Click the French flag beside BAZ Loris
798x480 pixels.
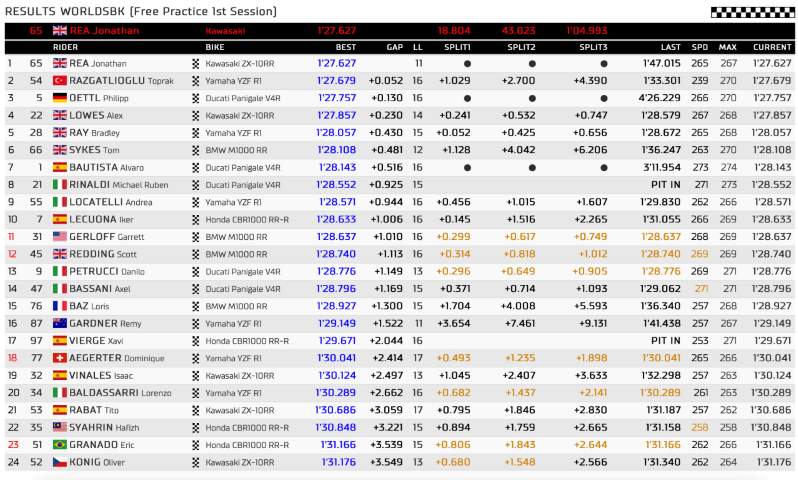60,306
